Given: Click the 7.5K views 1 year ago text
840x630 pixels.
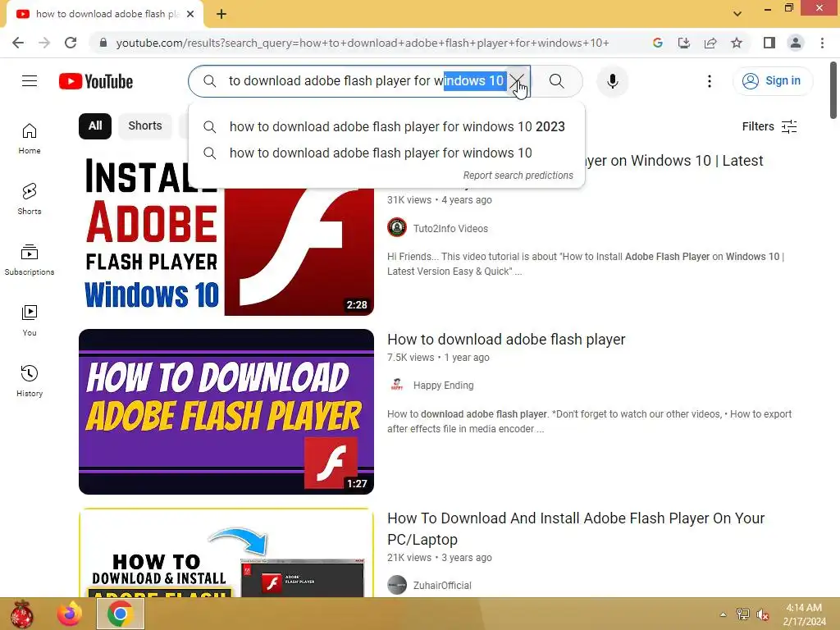Looking at the screenshot, I should [x=438, y=358].
